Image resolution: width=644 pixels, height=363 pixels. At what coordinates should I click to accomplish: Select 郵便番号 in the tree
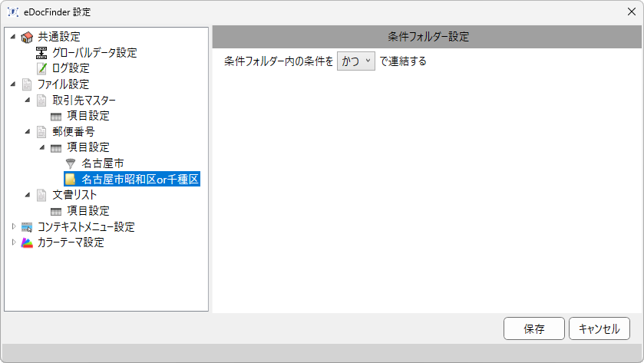coord(74,132)
